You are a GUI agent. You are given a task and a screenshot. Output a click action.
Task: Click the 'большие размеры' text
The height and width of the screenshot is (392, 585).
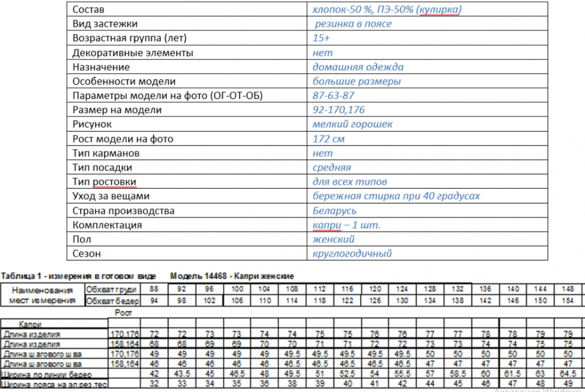[x=357, y=81]
